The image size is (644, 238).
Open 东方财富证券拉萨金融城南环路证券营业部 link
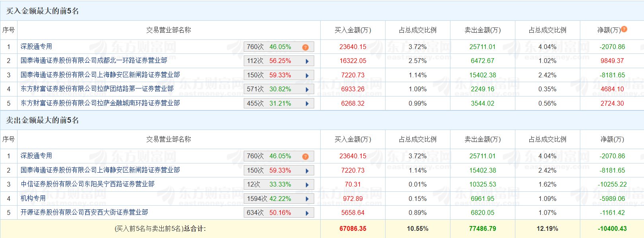[x=100, y=103]
